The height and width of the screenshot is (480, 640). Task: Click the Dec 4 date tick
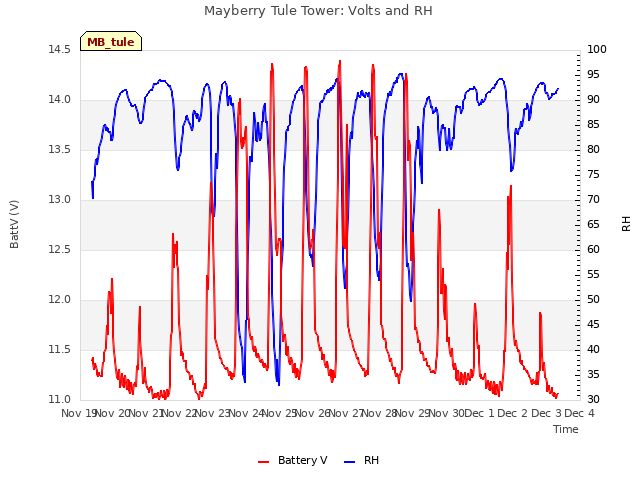580,413
